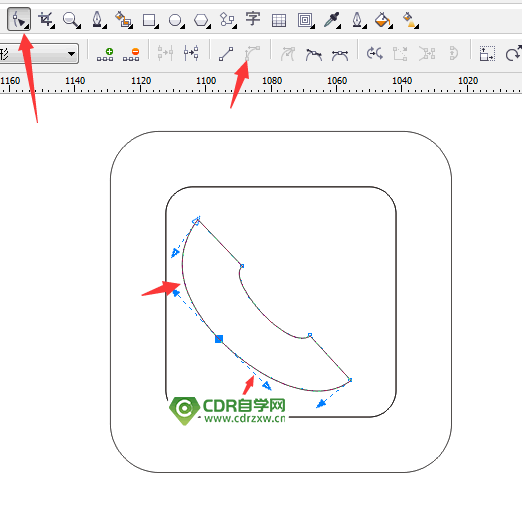Select the Polygon tool
The width and height of the screenshot is (522, 513).
coord(202,20)
